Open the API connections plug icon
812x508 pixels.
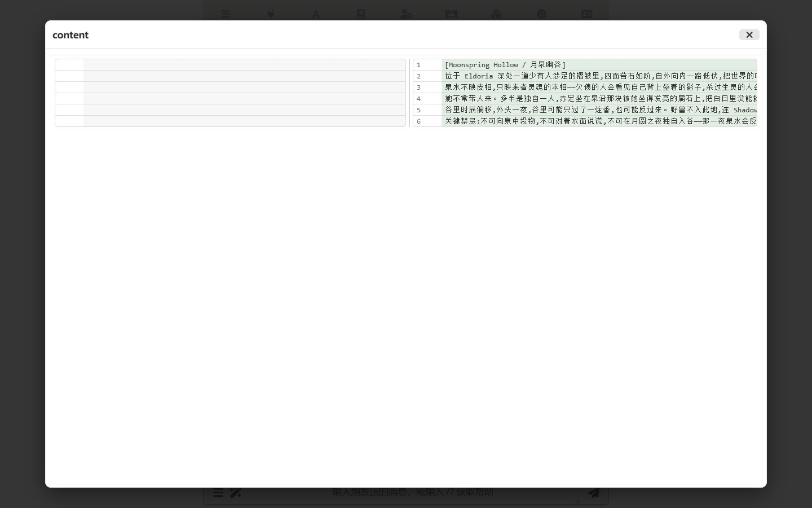point(271,14)
